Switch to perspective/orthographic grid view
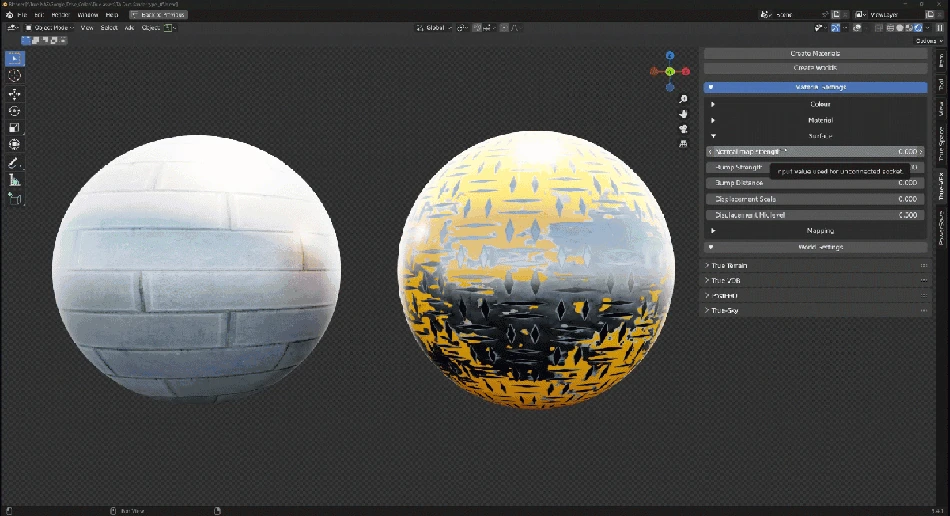 coord(683,144)
